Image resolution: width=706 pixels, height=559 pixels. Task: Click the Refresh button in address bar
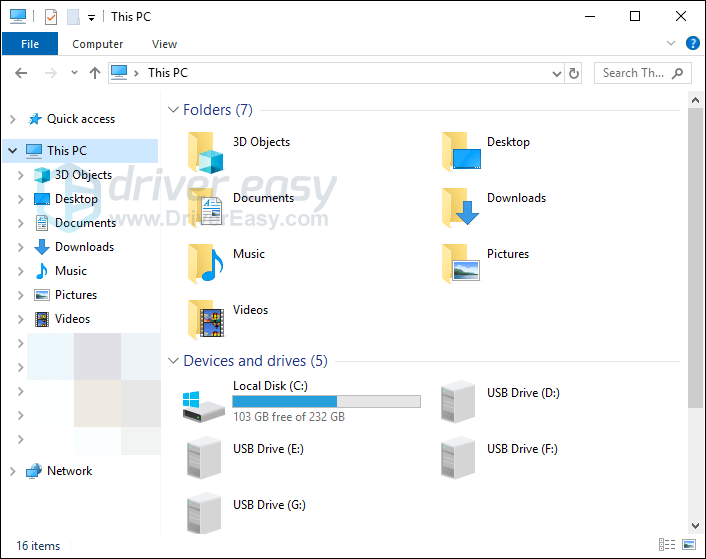pyautogui.click(x=574, y=73)
